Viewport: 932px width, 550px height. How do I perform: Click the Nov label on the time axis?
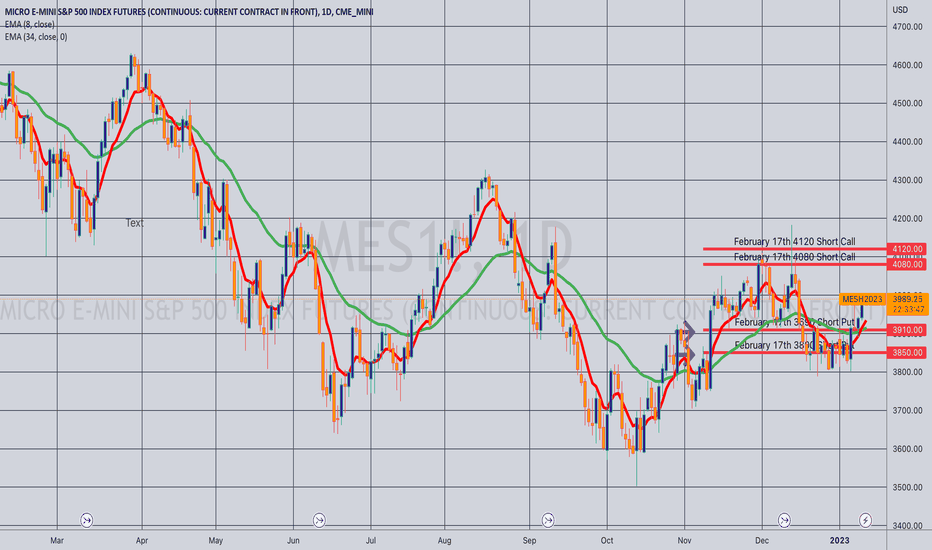pos(684,540)
